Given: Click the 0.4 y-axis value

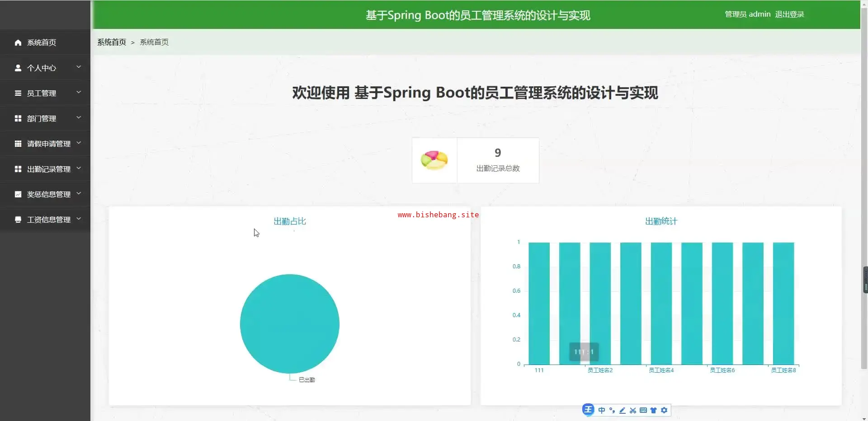Looking at the screenshot, I should [516, 315].
